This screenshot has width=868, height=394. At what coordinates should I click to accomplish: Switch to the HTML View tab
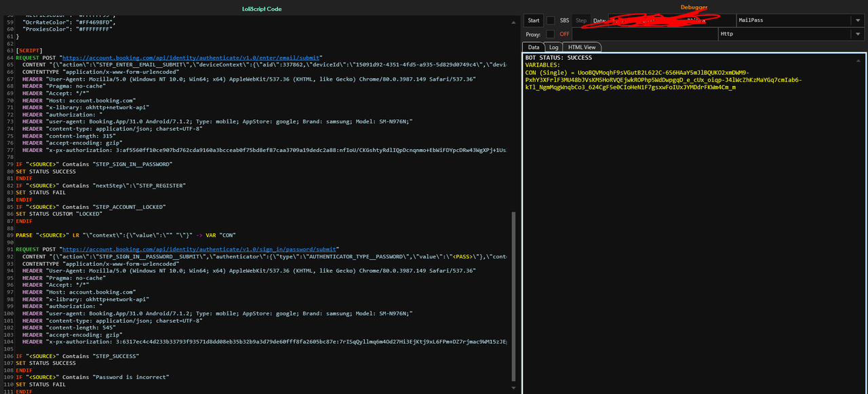point(582,47)
